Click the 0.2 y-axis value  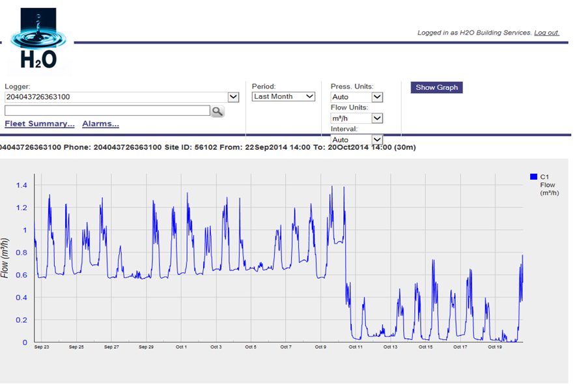coord(21,320)
